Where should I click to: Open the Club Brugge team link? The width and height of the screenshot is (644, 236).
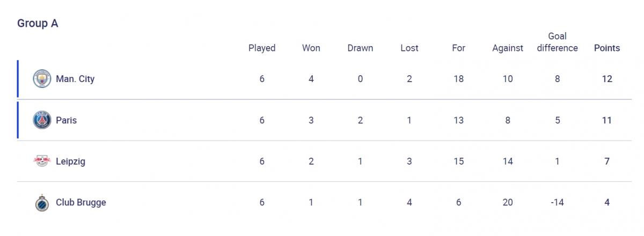(80, 203)
